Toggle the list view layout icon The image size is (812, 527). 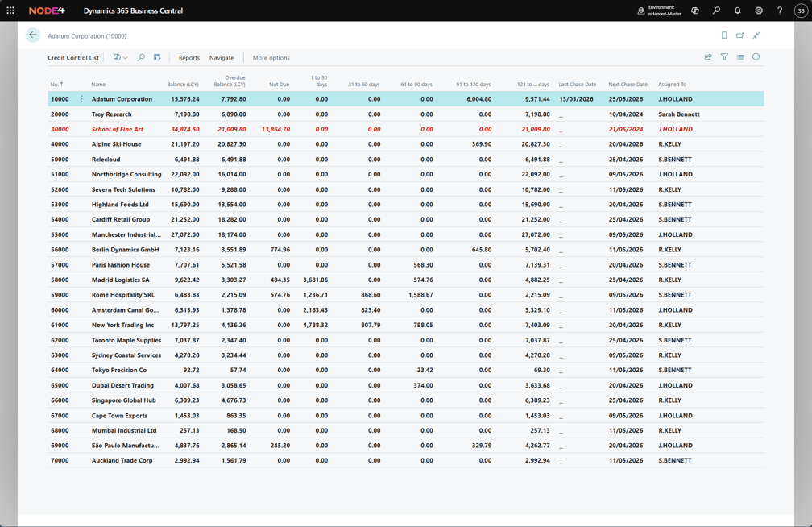click(x=740, y=57)
